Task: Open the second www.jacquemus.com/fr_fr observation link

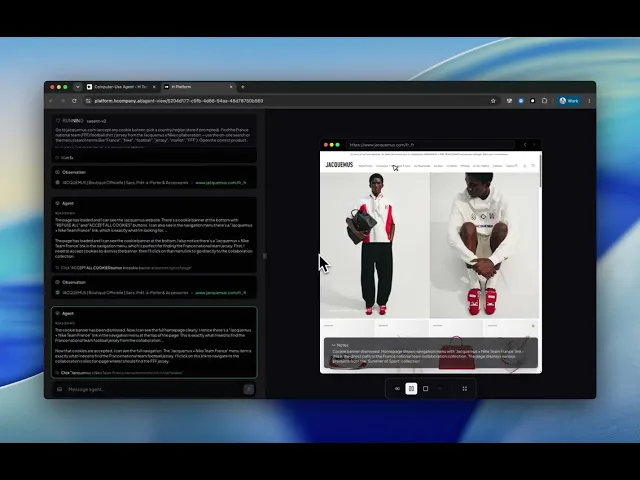Action: click(220, 293)
